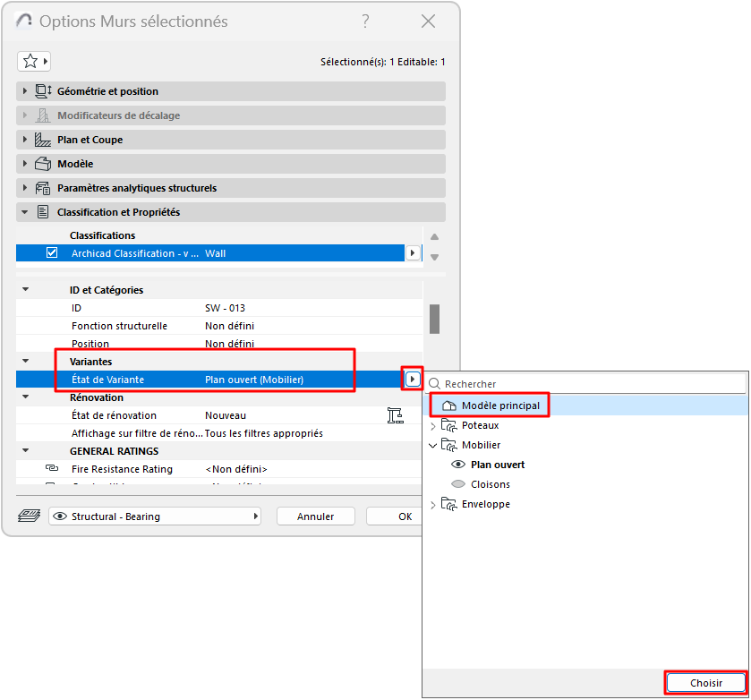Toggle the visibility oval for Cloisons
Viewport: 751px width, 700px height.
pos(458,484)
